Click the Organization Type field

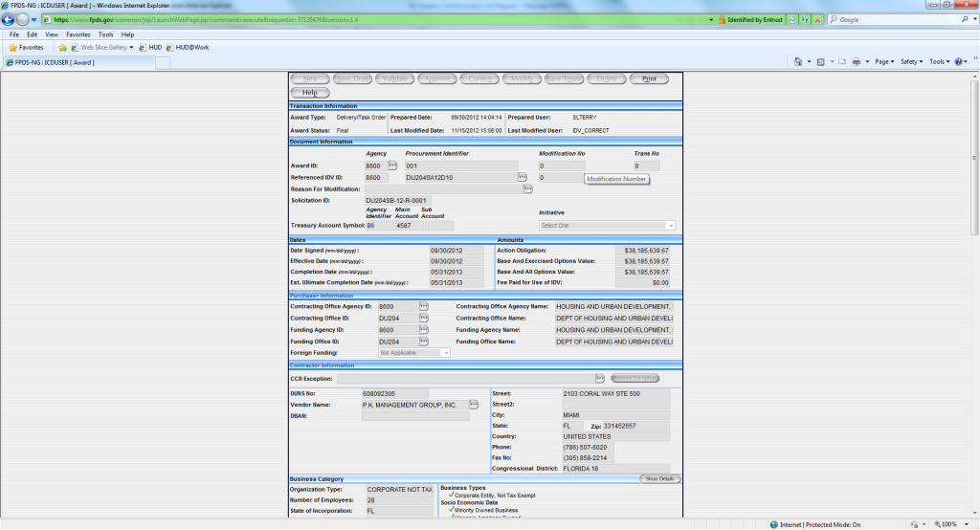click(400, 490)
